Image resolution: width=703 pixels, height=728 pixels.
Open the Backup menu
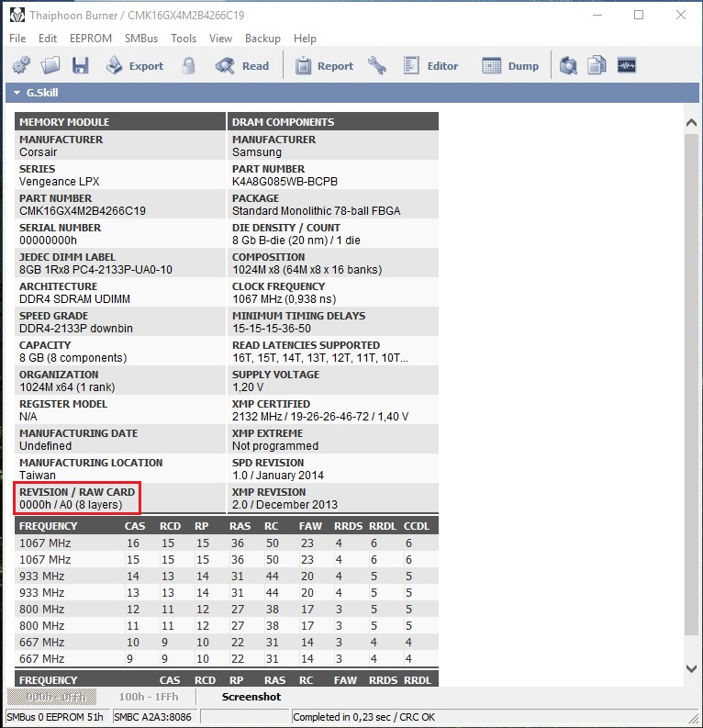[262, 39]
